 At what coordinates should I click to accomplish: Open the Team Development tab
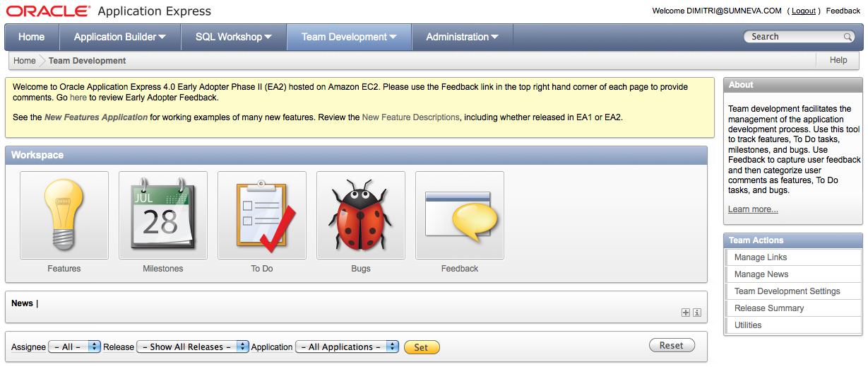click(x=349, y=37)
